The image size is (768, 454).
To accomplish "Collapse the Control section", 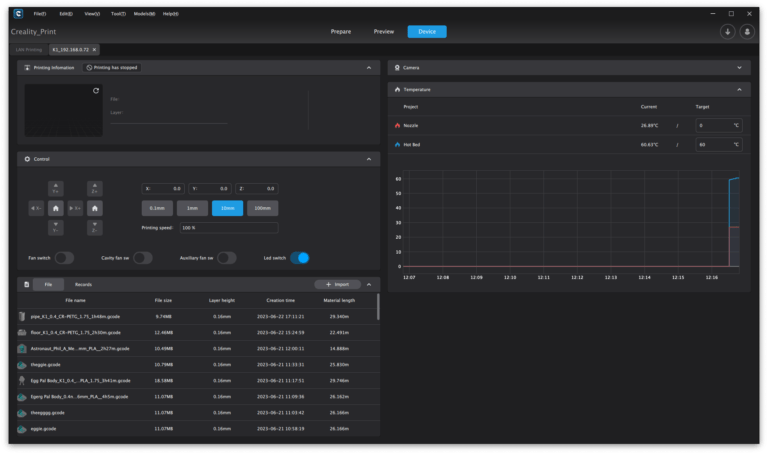I will click(368, 159).
